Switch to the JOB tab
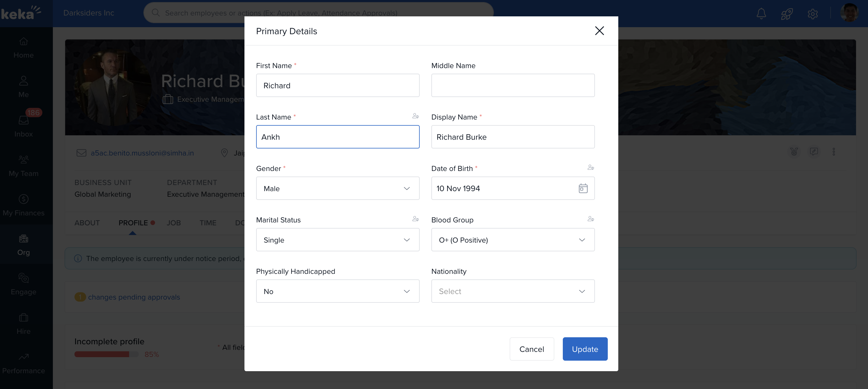This screenshot has width=868, height=389. 173,223
